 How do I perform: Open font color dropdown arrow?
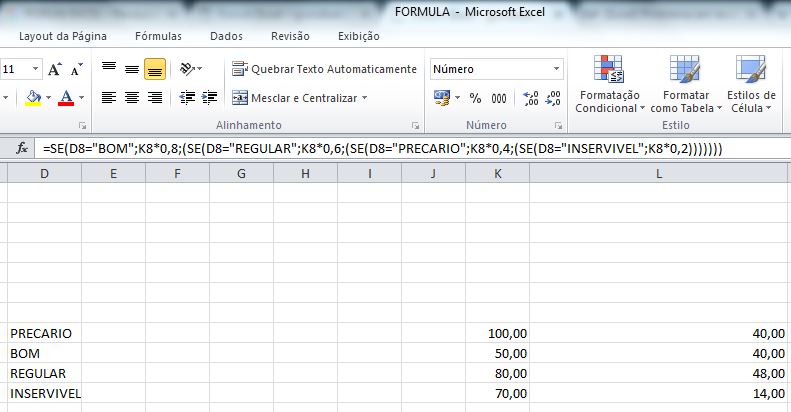pos(81,97)
